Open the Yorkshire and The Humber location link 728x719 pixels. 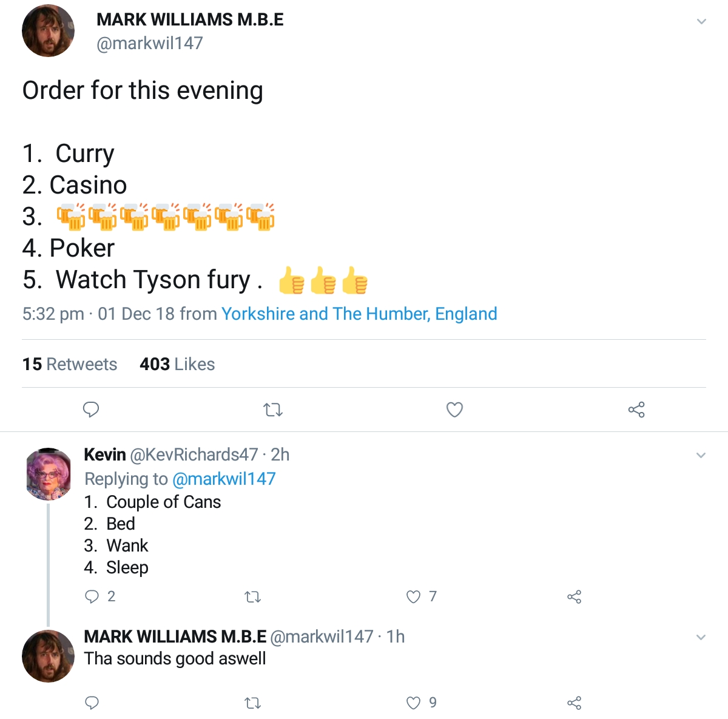pos(359,314)
